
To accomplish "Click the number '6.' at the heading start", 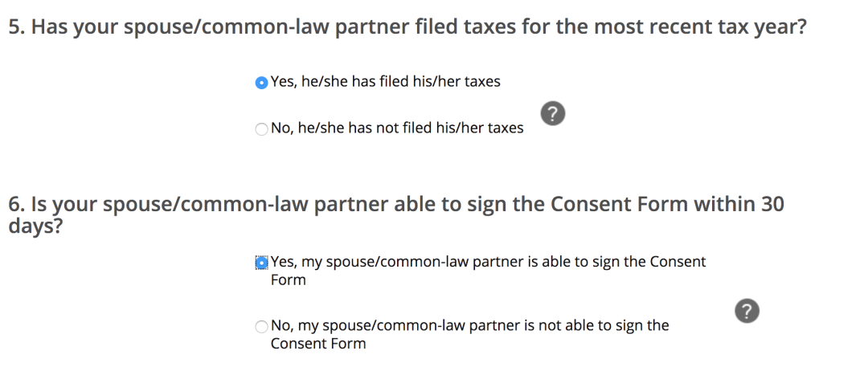I will [x=17, y=204].
